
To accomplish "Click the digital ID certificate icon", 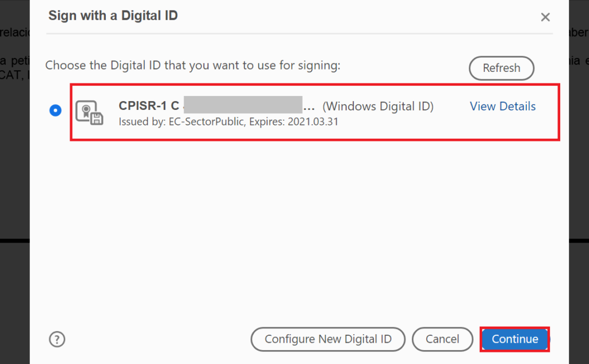I will [x=89, y=112].
